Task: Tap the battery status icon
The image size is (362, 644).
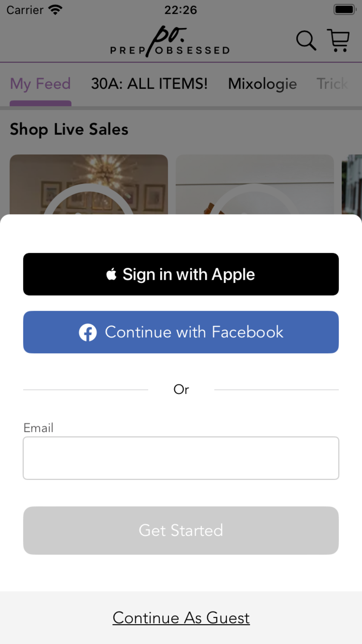Action: pyautogui.click(x=345, y=10)
